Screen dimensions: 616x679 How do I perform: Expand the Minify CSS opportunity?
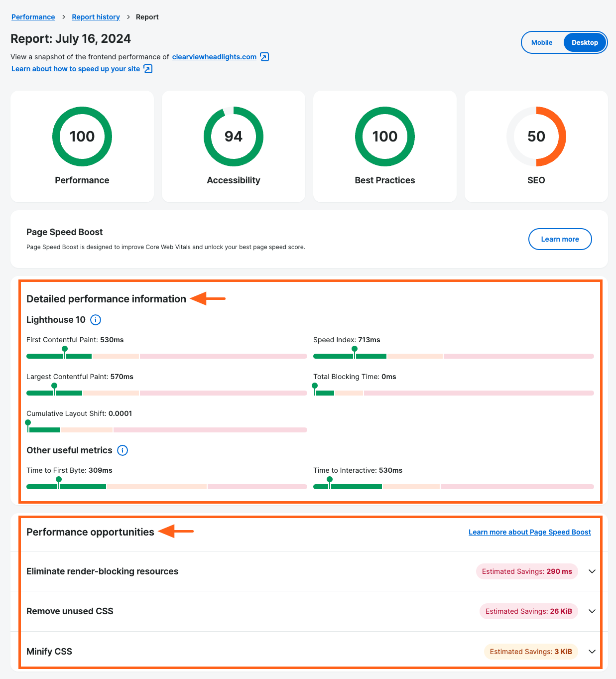point(592,652)
